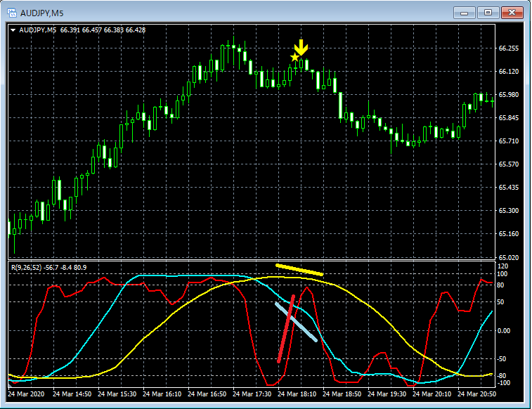This screenshot has width=532, height=409.
Task: Click time label 24 Mar 16:50
Action: point(207,394)
